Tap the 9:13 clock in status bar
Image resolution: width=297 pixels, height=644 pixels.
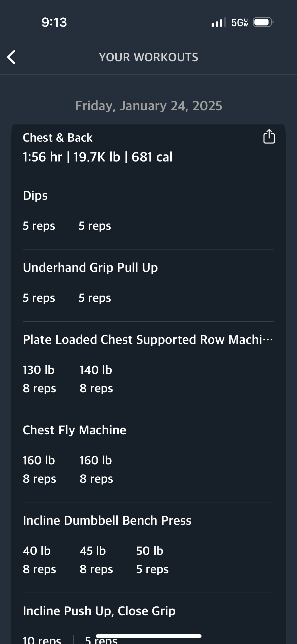coord(54,22)
